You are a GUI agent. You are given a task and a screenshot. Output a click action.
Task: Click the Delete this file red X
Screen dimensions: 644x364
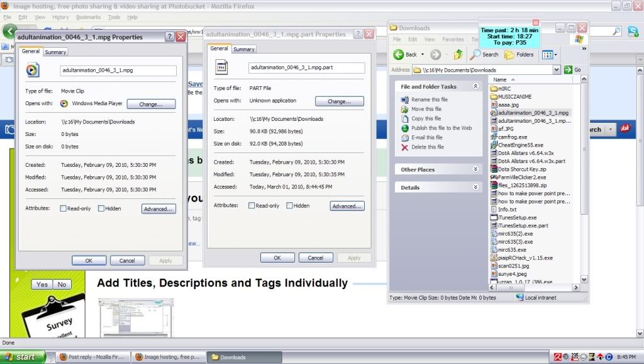point(404,147)
